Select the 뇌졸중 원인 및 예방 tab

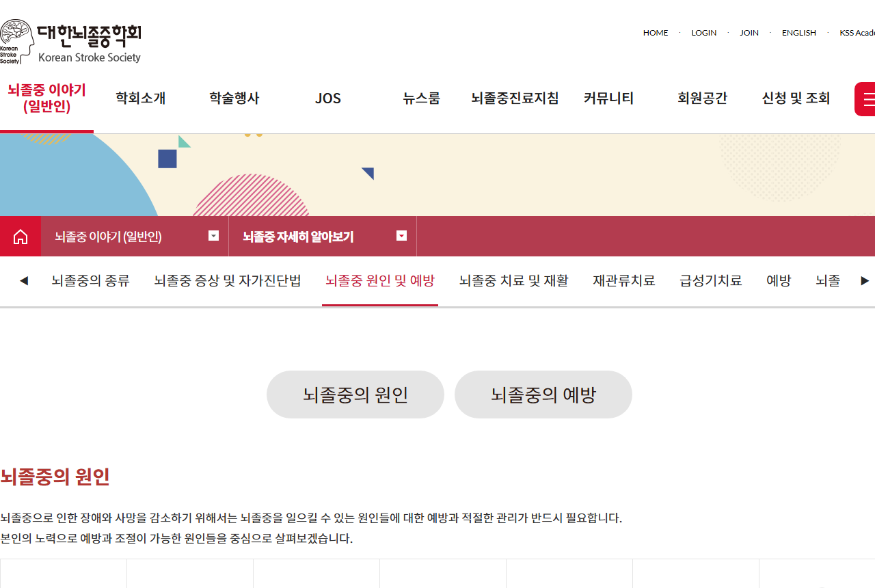pyautogui.click(x=380, y=280)
